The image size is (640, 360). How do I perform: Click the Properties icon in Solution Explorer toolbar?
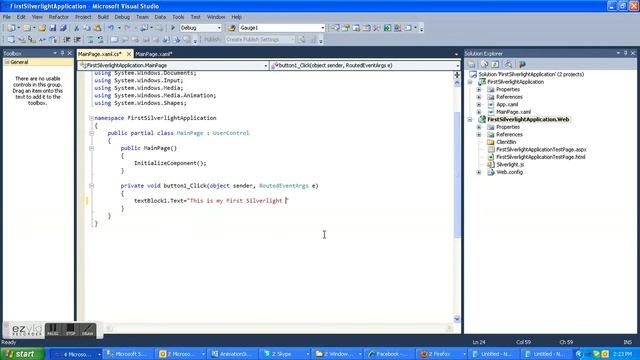click(x=472, y=64)
